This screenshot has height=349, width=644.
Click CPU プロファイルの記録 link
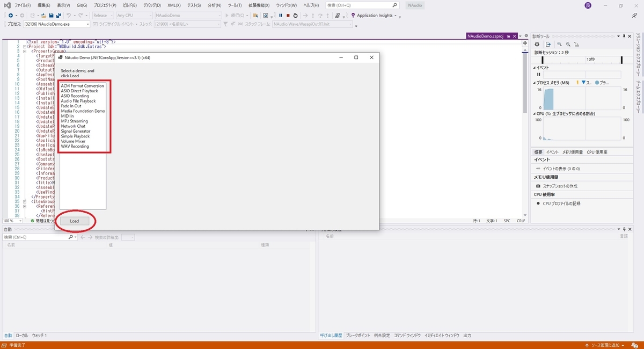pos(561,203)
